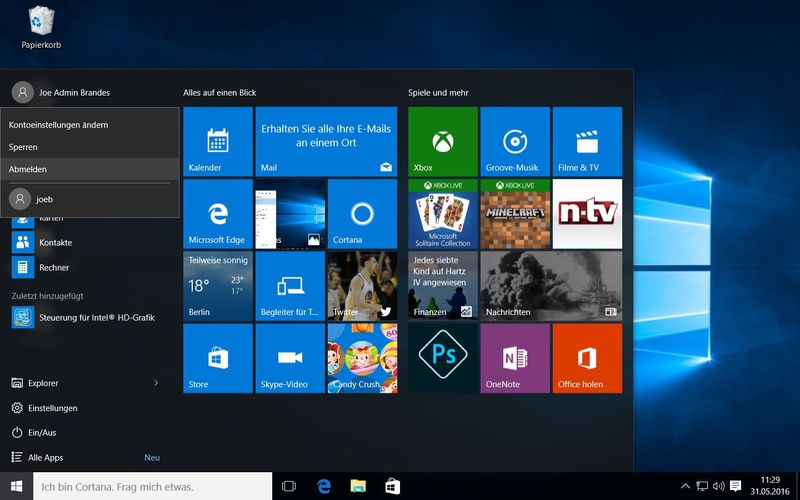The height and width of the screenshot is (500, 800).
Task: Open Photoshop Express tile
Action: pyautogui.click(x=442, y=358)
